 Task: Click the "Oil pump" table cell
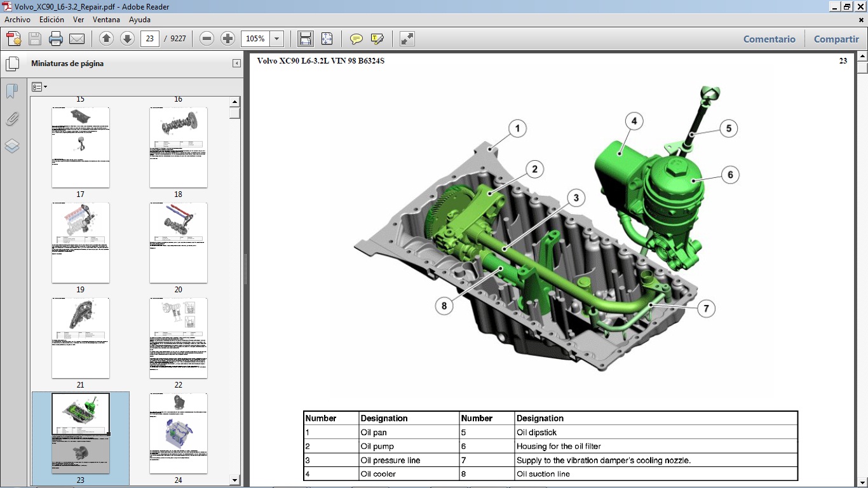coord(409,446)
